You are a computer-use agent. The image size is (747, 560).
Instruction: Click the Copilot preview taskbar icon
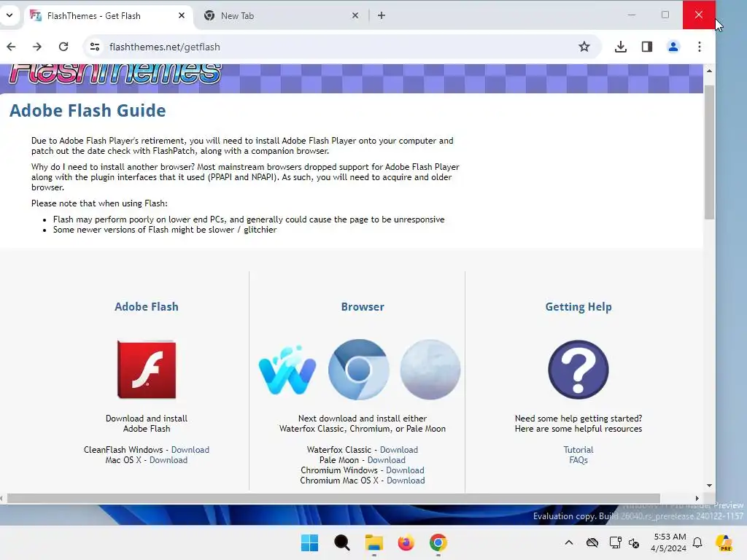click(724, 542)
